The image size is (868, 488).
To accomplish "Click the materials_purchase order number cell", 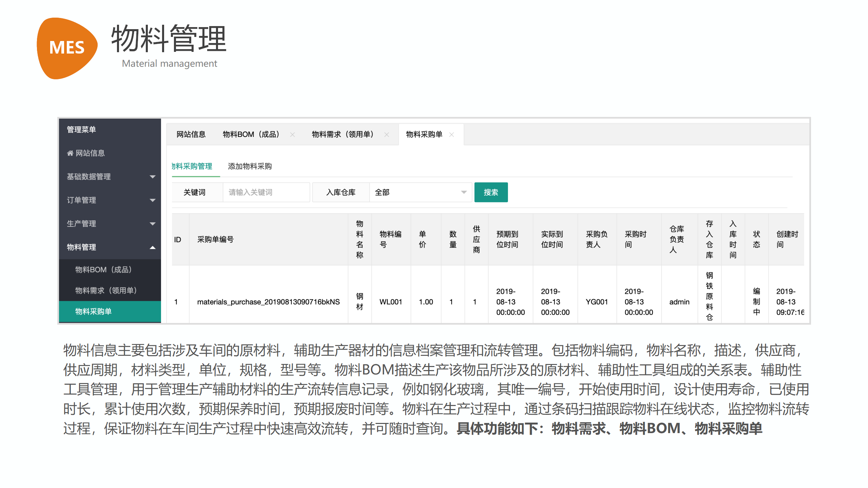I will [x=268, y=302].
